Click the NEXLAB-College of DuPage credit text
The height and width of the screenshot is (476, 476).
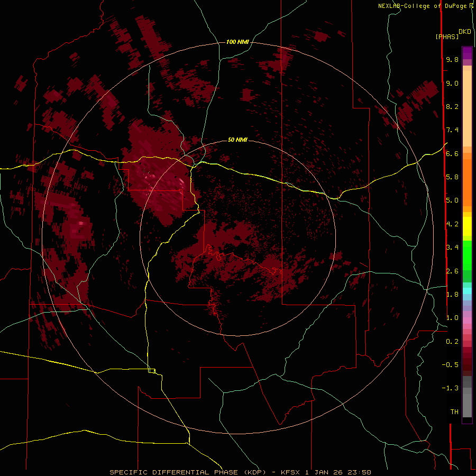(x=422, y=6)
